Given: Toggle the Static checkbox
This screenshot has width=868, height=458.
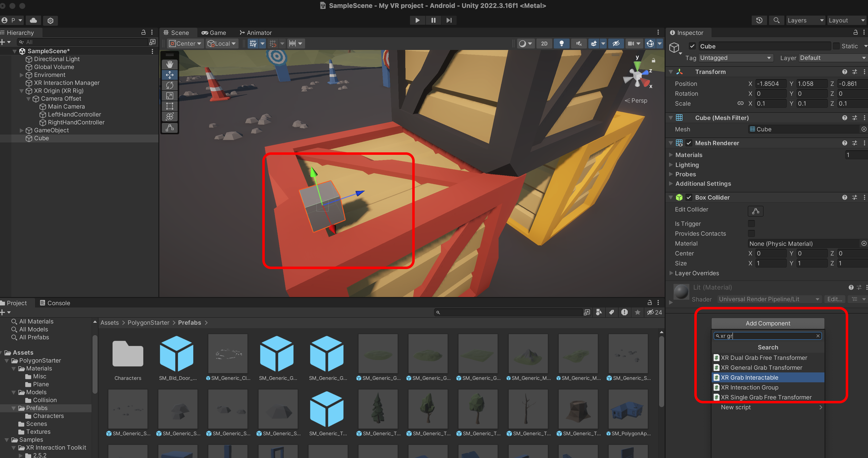Looking at the screenshot, I should (836, 46).
